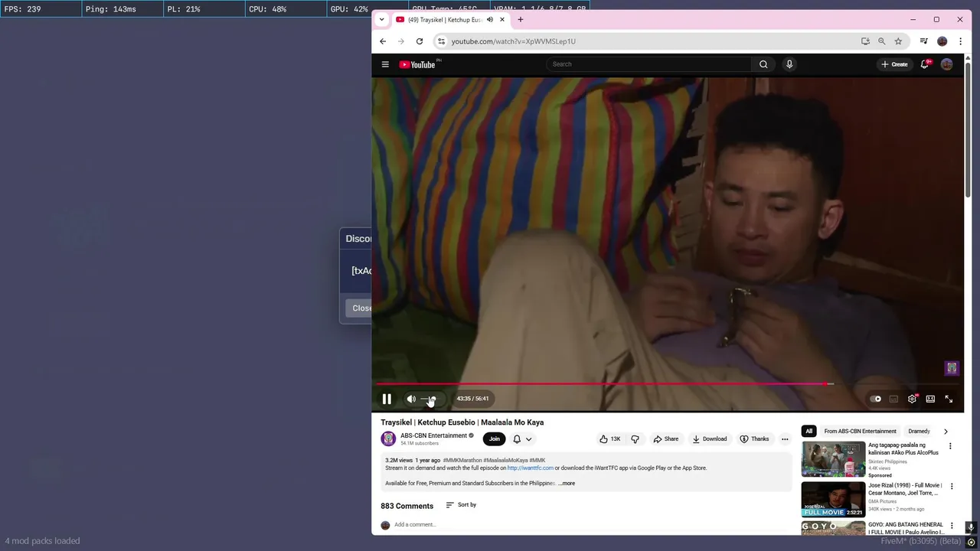Click the #MMKMarathon hashtag

tap(462, 461)
